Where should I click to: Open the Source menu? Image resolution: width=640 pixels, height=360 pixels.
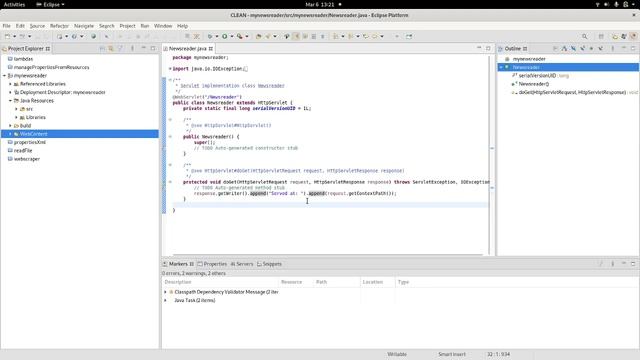pyautogui.click(x=37, y=26)
